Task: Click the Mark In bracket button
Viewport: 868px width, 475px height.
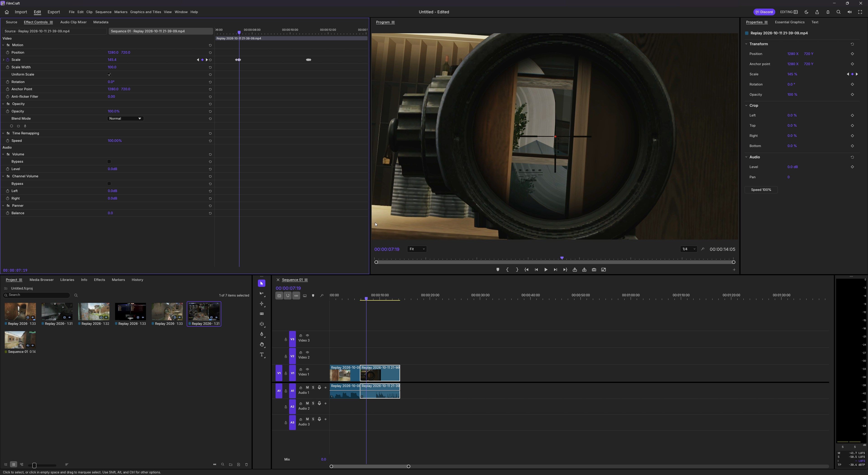Action: tap(507, 270)
